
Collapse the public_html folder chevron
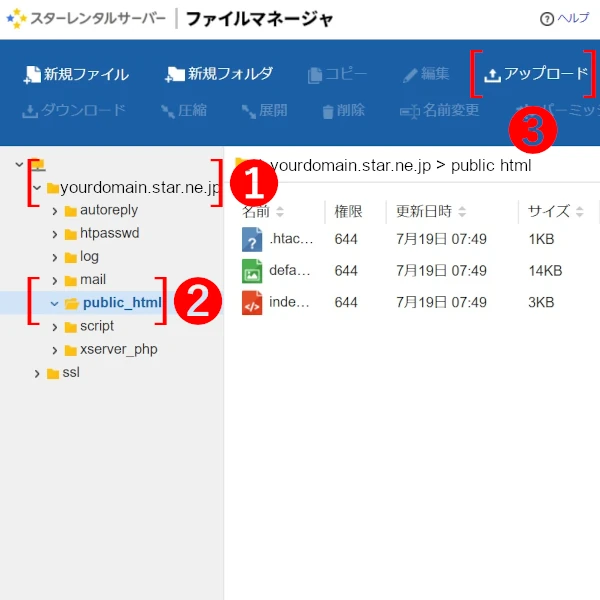pyautogui.click(x=54, y=303)
